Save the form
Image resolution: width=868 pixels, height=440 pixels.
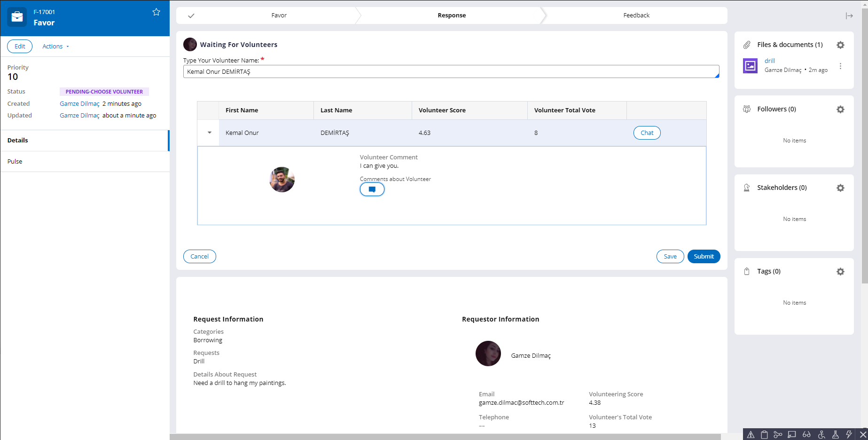click(670, 257)
